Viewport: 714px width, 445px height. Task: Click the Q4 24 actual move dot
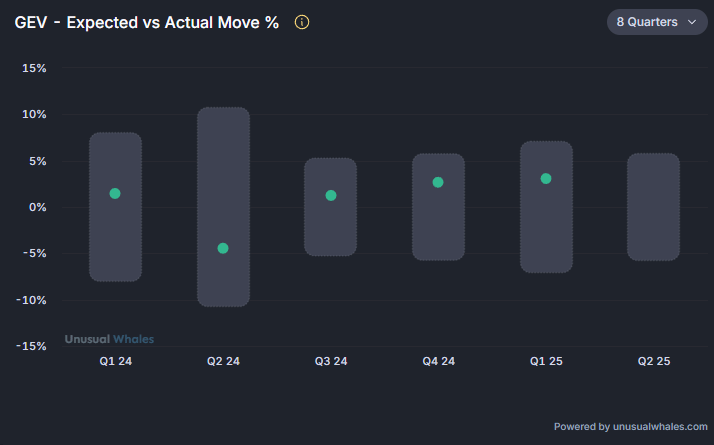[438, 182]
